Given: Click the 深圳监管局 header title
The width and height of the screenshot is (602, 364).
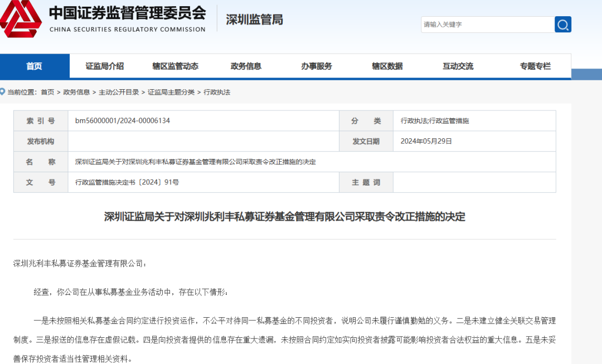Looking at the screenshot, I should click(x=254, y=20).
